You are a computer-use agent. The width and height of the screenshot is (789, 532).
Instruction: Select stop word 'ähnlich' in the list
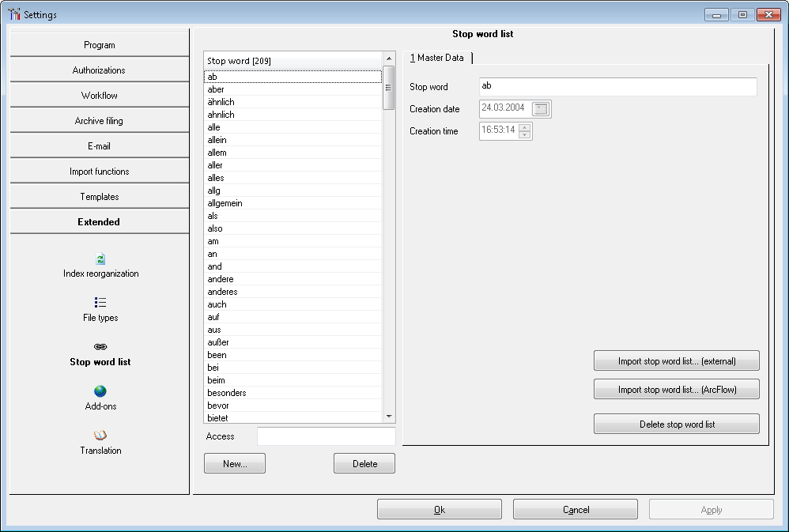point(293,102)
